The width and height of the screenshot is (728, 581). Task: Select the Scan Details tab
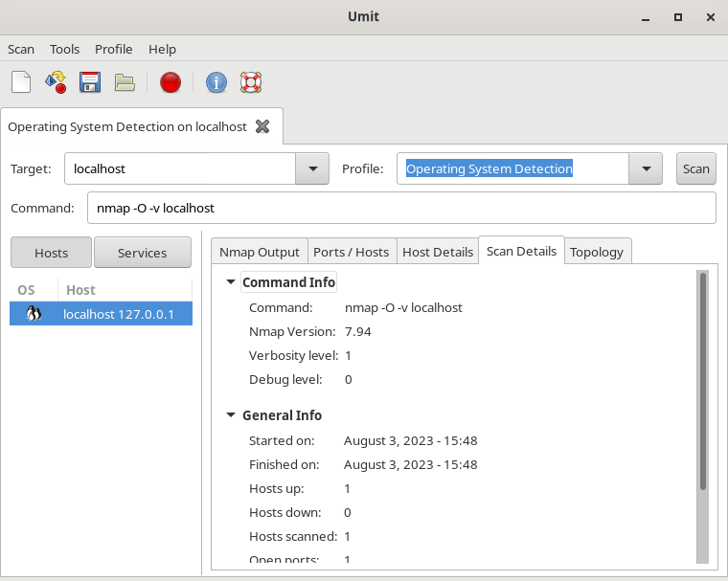pyautogui.click(x=521, y=251)
